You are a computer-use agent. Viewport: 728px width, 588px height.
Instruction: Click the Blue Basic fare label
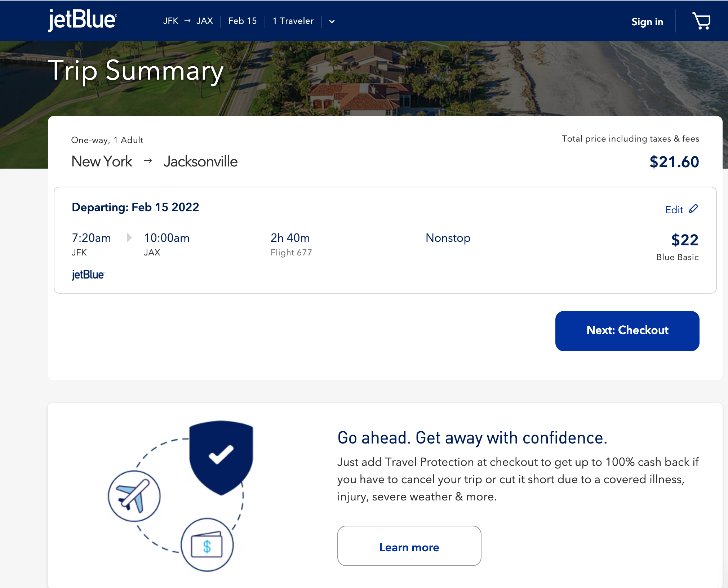coord(678,257)
